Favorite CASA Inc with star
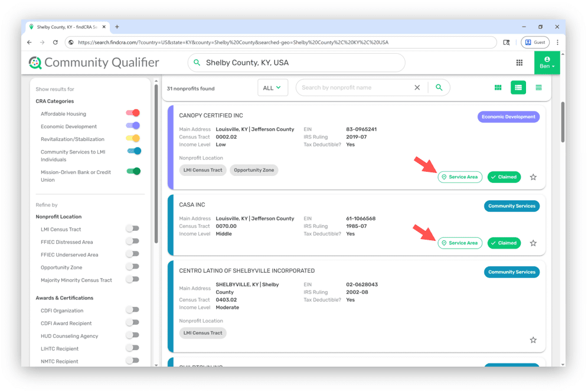This screenshot has width=588, height=392. click(533, 243)
